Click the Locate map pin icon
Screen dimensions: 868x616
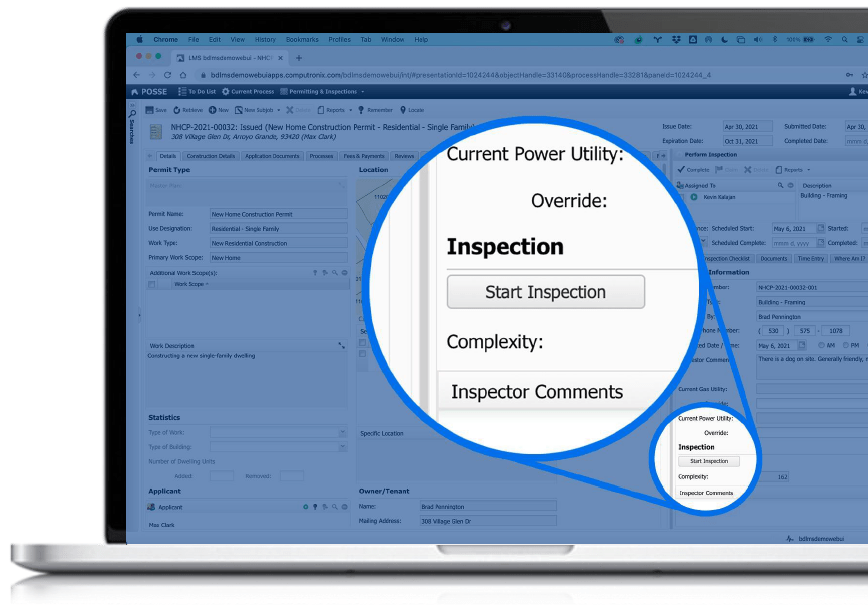click(x=403, y=110)
